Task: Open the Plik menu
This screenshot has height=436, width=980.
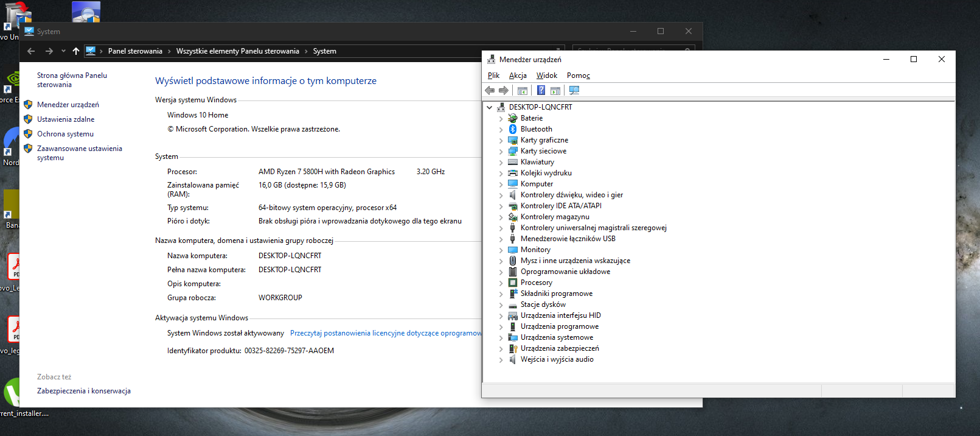Action: pos(493,76)
